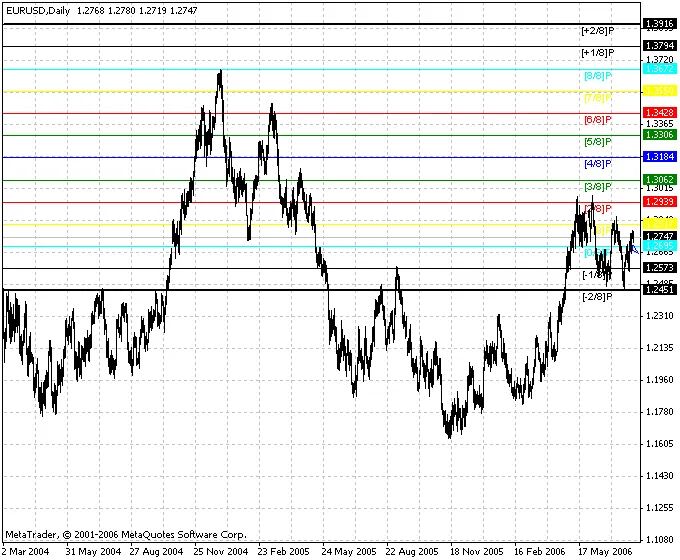Select the green 1.3306 price tag
Viewport: 680px width, 560px height.
pyautogui.click(x=659, y=134)
